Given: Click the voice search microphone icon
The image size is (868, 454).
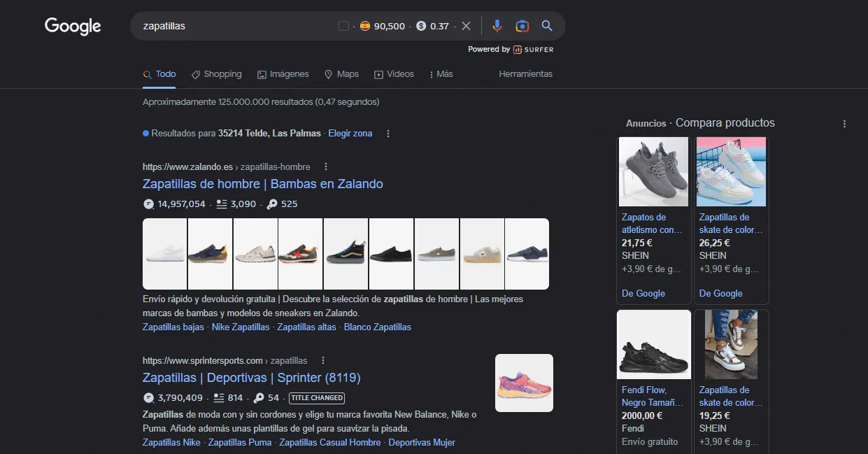Looking at the screenshot, I should pyautogui.click(x=497, y=26).
